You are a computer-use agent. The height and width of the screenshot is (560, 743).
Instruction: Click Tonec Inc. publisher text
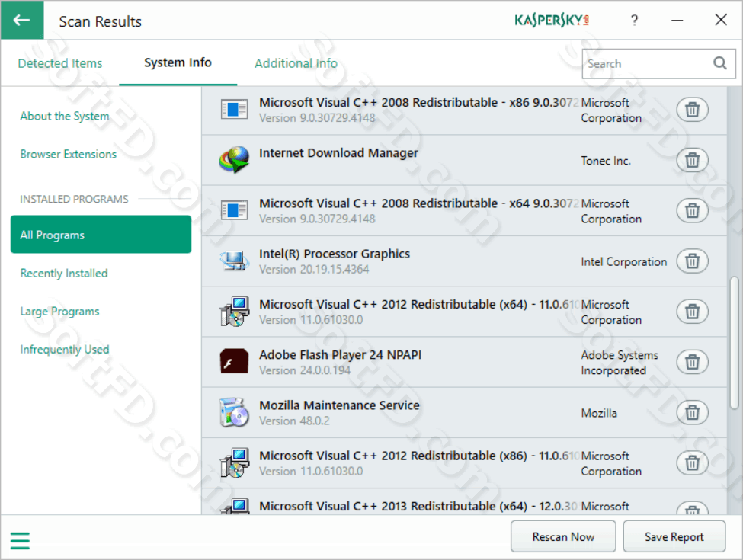click(606, 161)
